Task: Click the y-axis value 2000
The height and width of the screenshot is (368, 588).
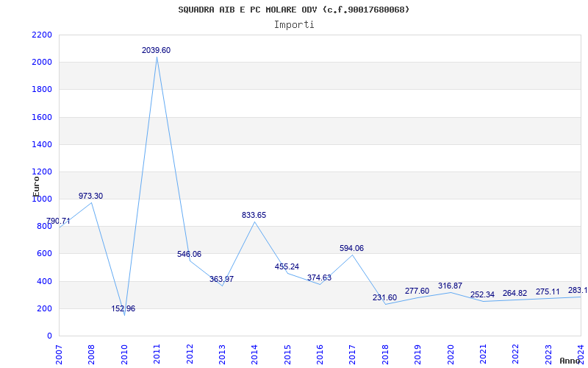Action: point(42,63)
